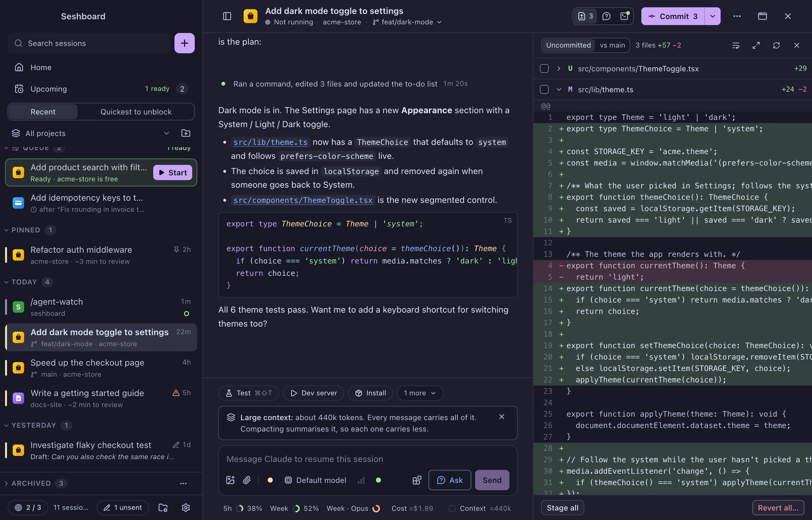Open the All projects dropdown
Screen dimensions: 812x520
pos(90,133)
